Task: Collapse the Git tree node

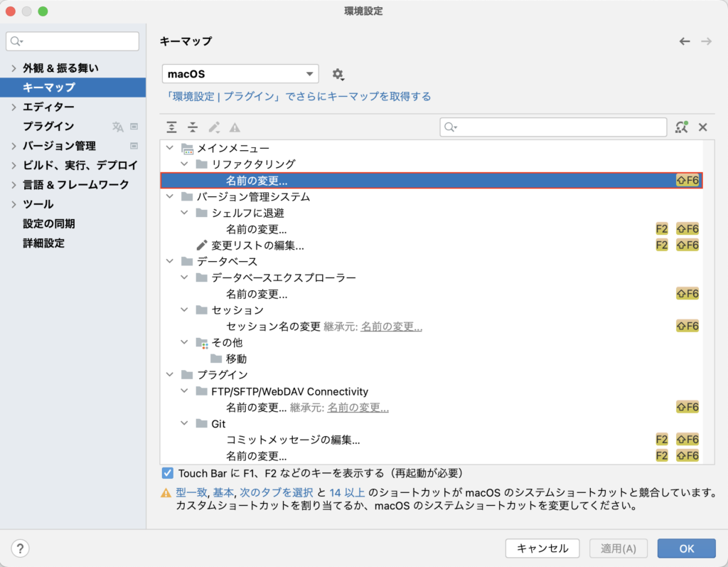Action: click(x=184, y=423)
